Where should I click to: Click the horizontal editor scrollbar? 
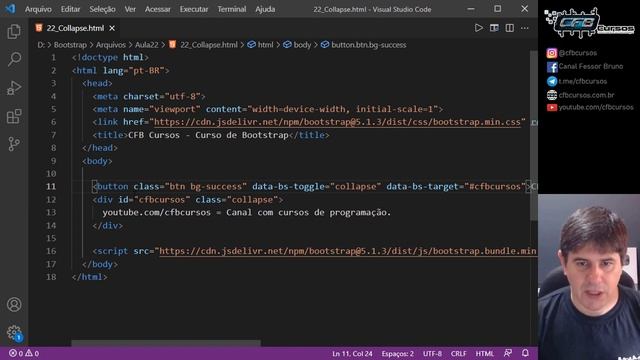point(166,343)
